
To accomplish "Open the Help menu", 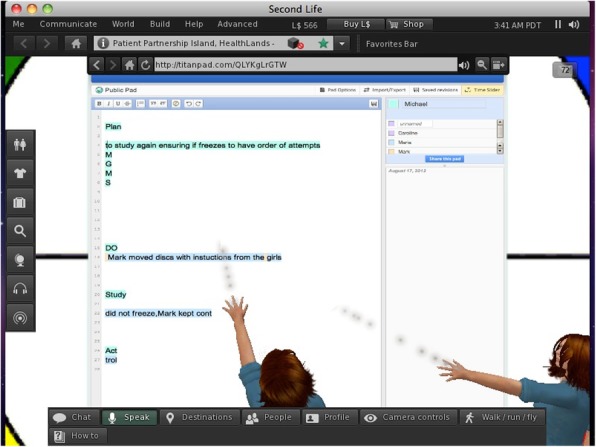I will (x=194, y=24).
